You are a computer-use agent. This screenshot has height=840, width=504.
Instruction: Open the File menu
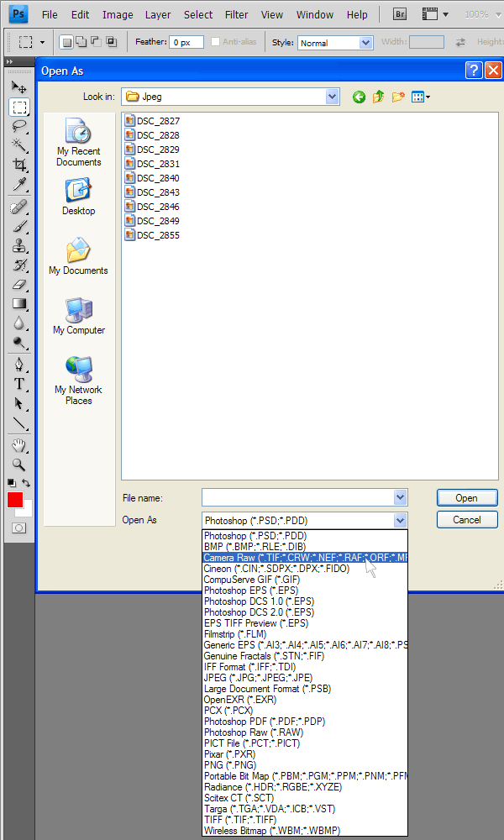click(x=50, y=14)
